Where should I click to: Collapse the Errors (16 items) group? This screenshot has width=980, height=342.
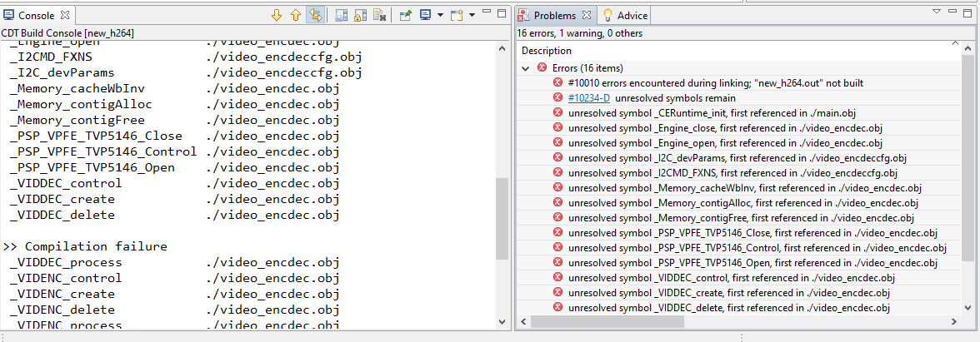pos(525,68)
